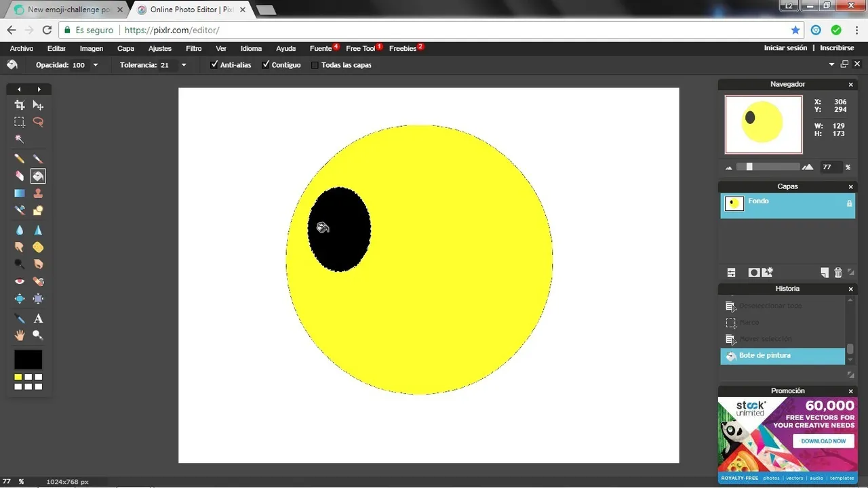Select the Type text tool

[38, 319]
